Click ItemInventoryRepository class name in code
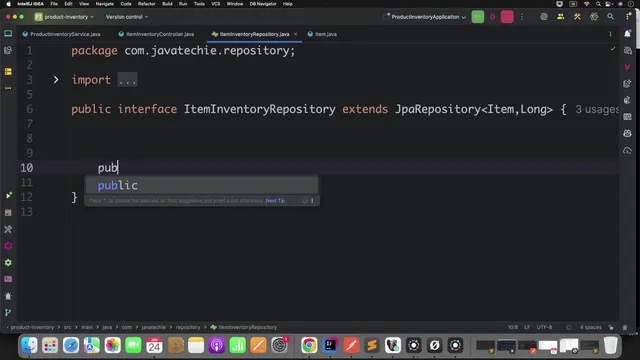The image size is (640, 360). (x=260, y=109)
